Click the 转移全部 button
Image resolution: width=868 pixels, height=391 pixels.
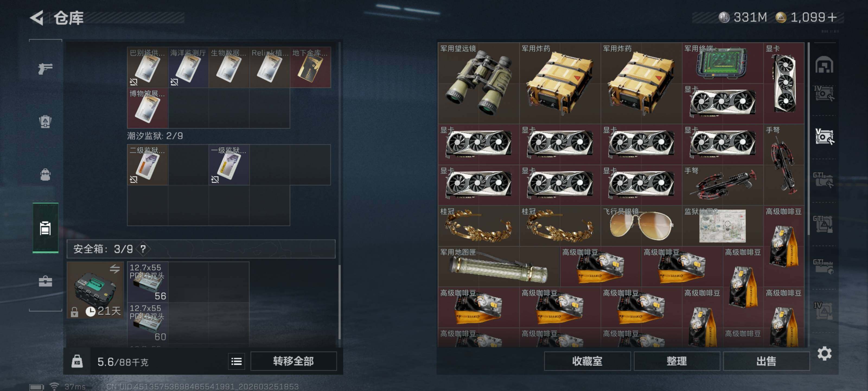293,361
